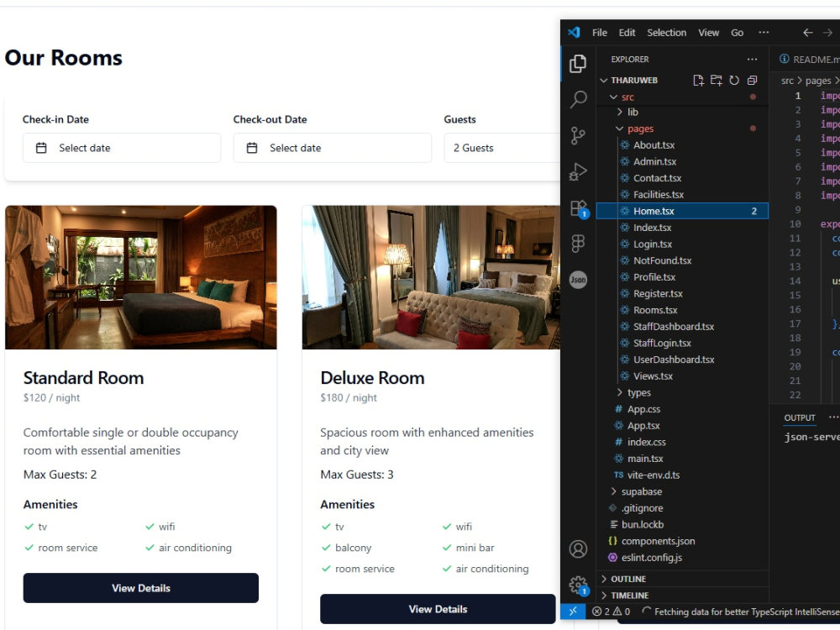Screen dimensions: 840x630
Task: Click the New File icon in explorer header
Action: pos(698,81)
